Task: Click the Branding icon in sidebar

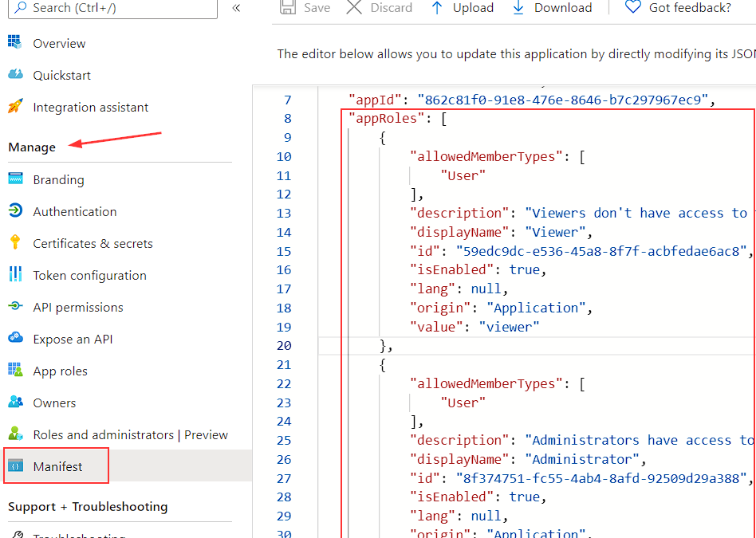Action: point(15,179)
